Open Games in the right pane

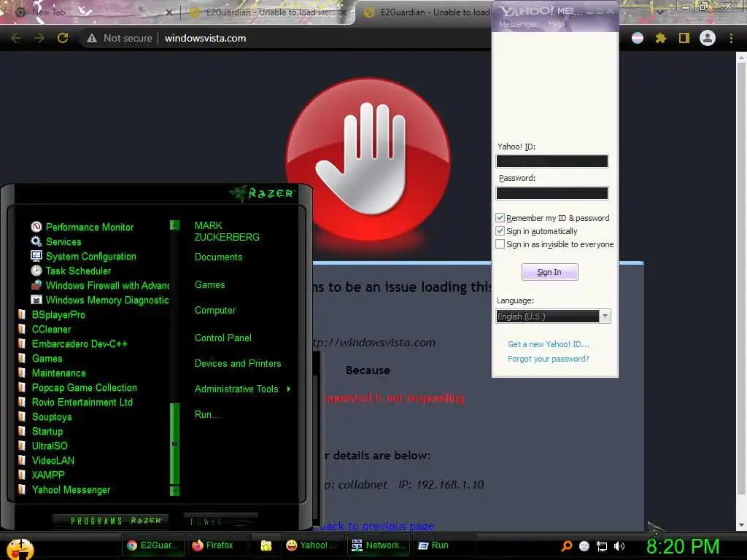click(x=209, y=285)
